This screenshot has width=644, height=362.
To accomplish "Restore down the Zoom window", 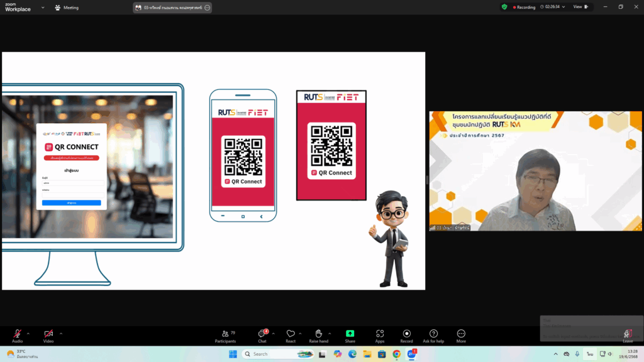I will point(621,7).
